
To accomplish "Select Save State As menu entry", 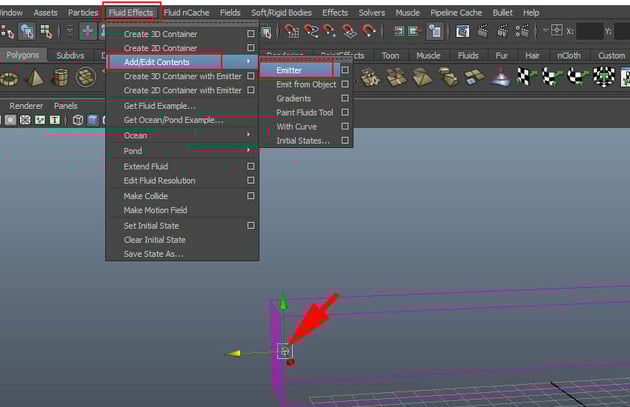I will coord(153,254).
